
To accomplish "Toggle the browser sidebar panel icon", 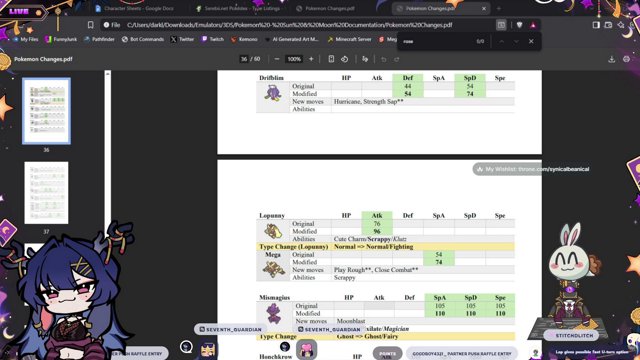I will 596,25.
